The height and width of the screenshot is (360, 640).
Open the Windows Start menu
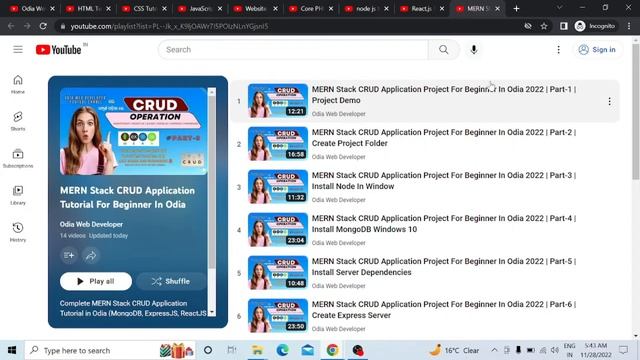point(12,350)
